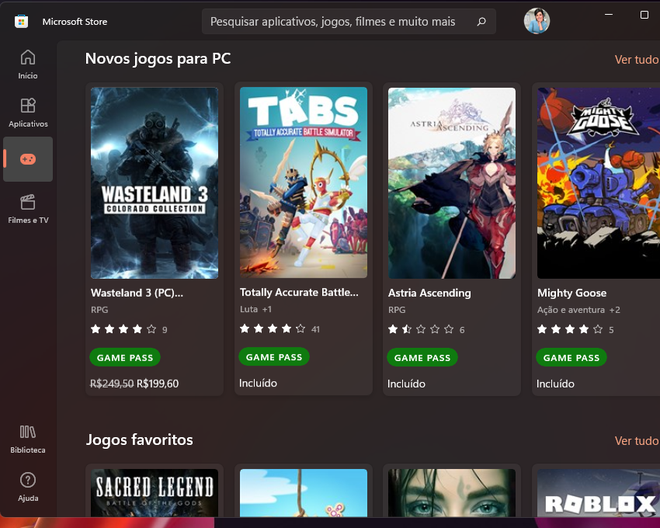Image resolution: width=660 pixels, height=528 pixels.
Task: Click RPG genre under Astria Ascending
Action: click(397, 310)
